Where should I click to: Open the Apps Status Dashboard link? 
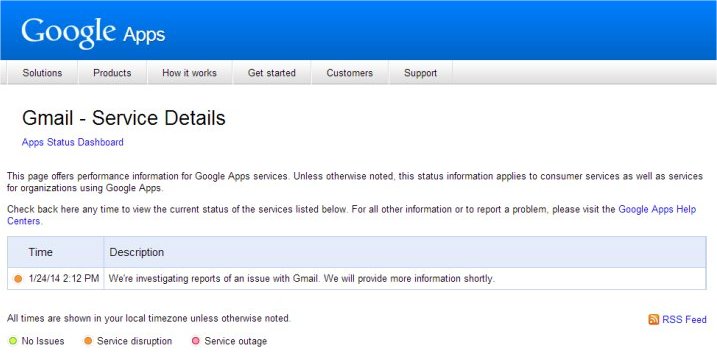[x=73, y=142]
